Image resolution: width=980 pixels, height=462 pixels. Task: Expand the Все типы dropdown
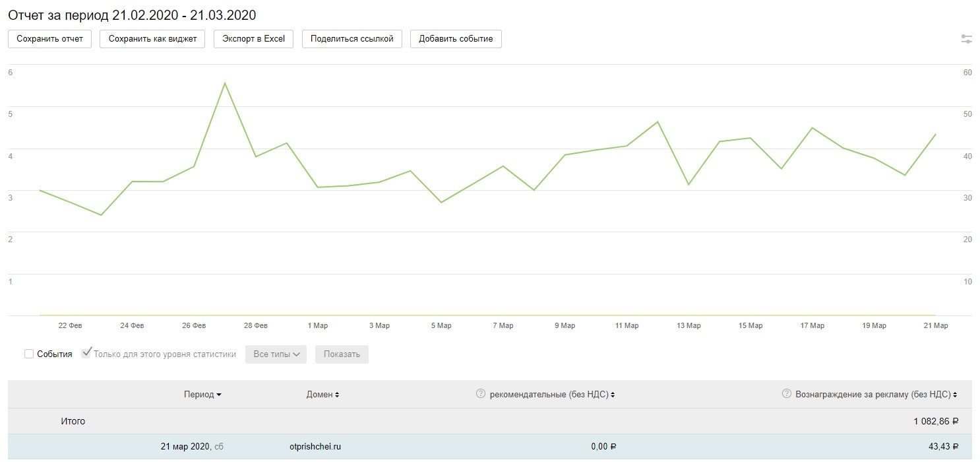[276, 354]
